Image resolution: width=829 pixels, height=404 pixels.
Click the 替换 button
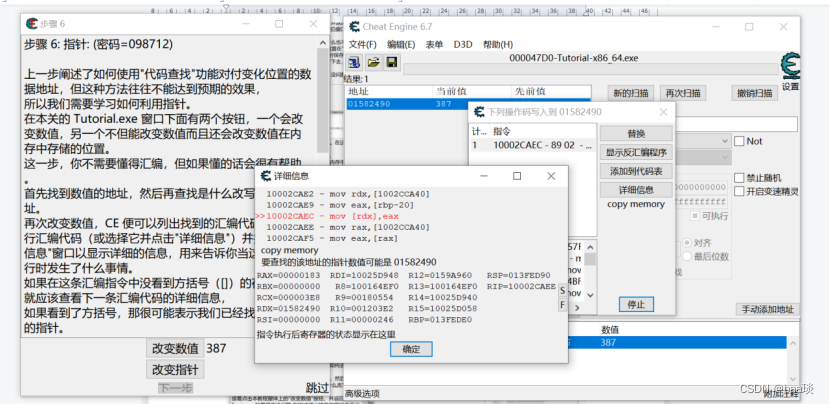[636, 134]
